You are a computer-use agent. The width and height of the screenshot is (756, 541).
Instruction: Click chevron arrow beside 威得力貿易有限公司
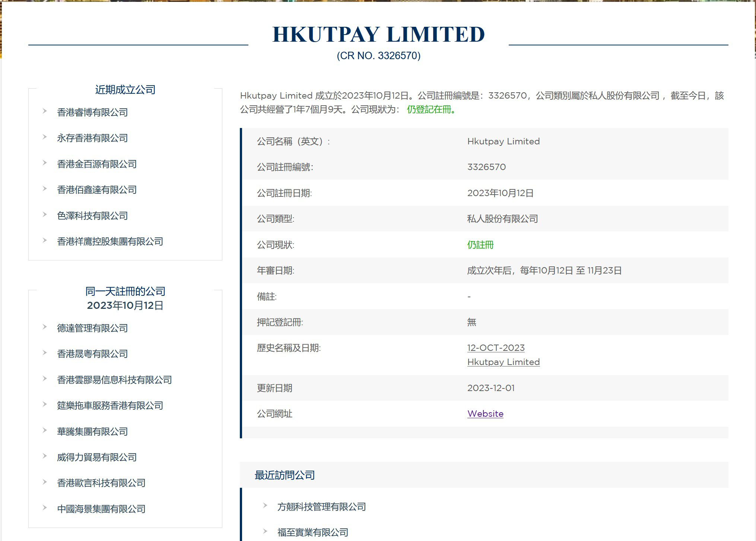point(45,456)
